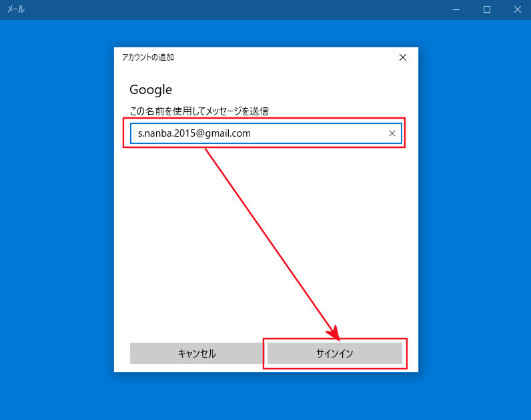This screenshot has height=420, width=531.
Task: Click the キャンセル (Cancel) button
Action: [197, 353]
